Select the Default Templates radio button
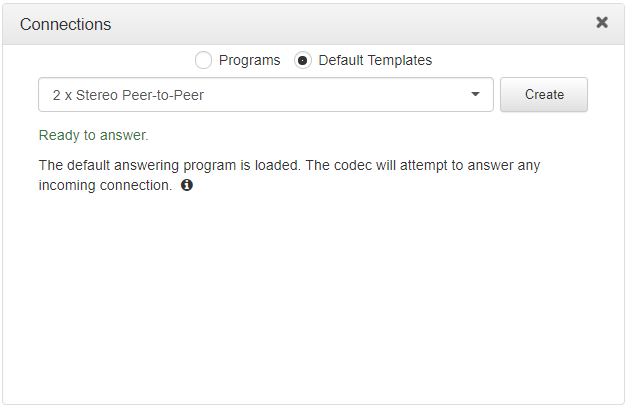The image size is (628, 406). [x=303, y=60]
